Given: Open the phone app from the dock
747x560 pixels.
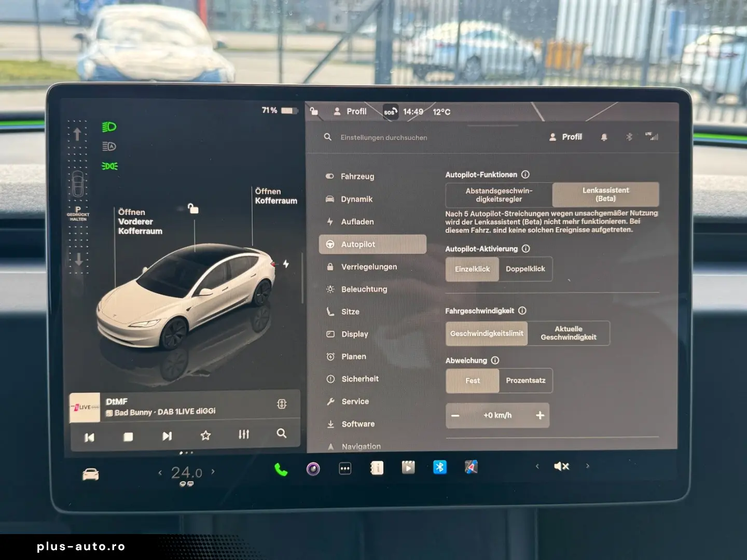Looking at the screenshot, I should 281,468.
